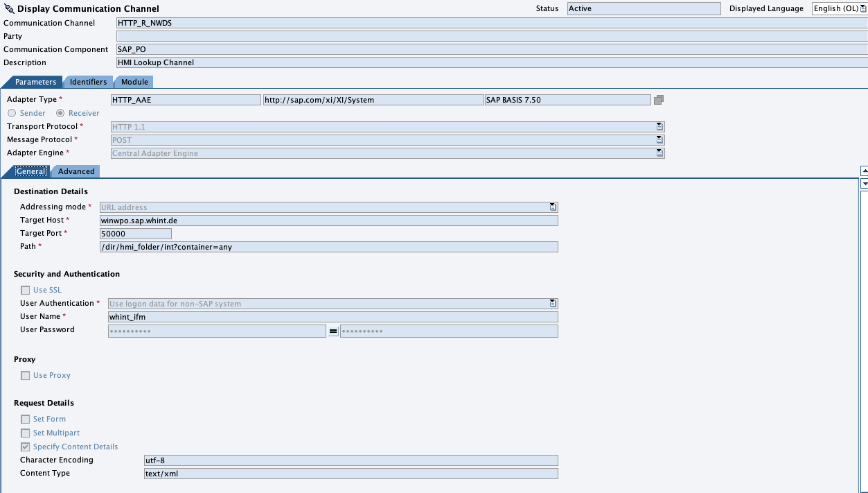The height and width of the screenshot is (493, 868).
Task: Open the Transport Protocol value list icon
Action: click(x=659, y=127)
